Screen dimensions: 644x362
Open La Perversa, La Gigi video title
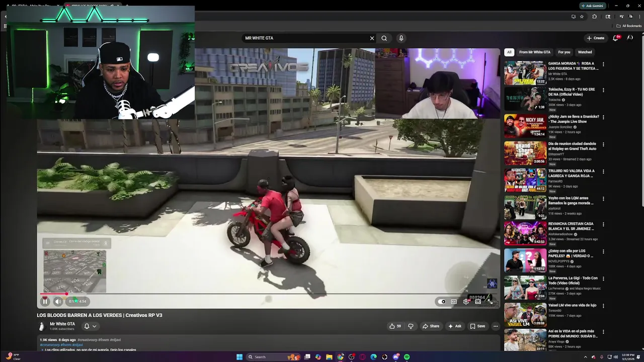573,281
